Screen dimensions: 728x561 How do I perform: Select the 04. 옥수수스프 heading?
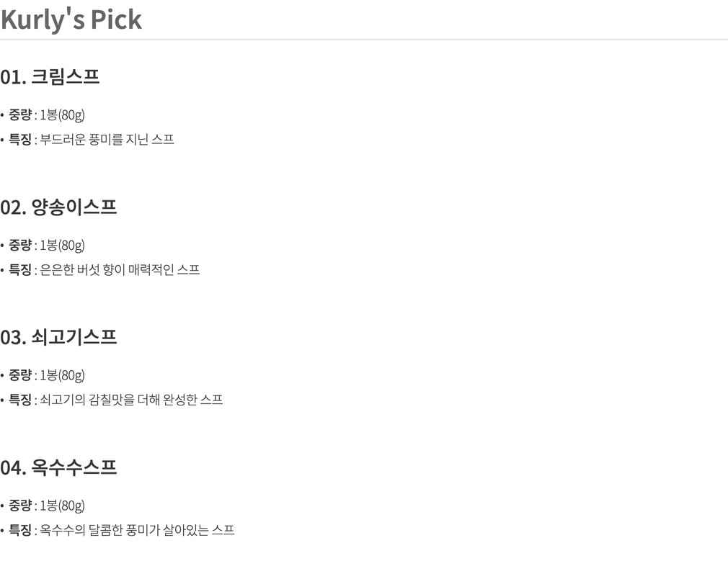(58, 467)
